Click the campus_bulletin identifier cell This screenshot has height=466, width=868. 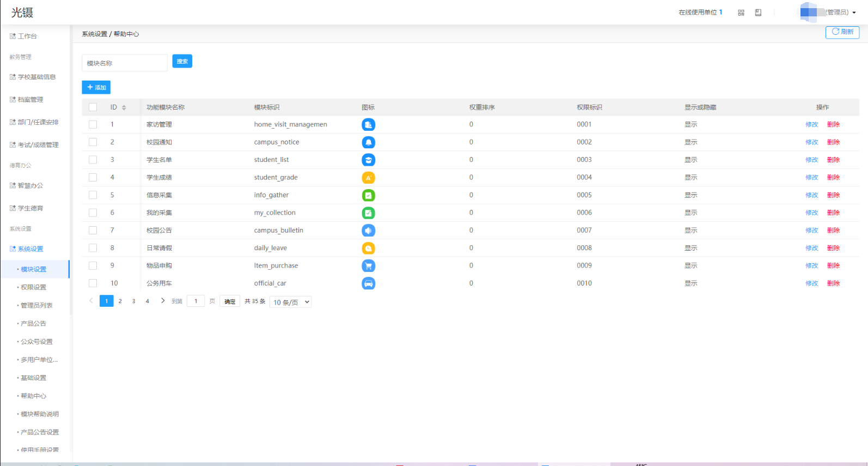(x=279, y=231)
